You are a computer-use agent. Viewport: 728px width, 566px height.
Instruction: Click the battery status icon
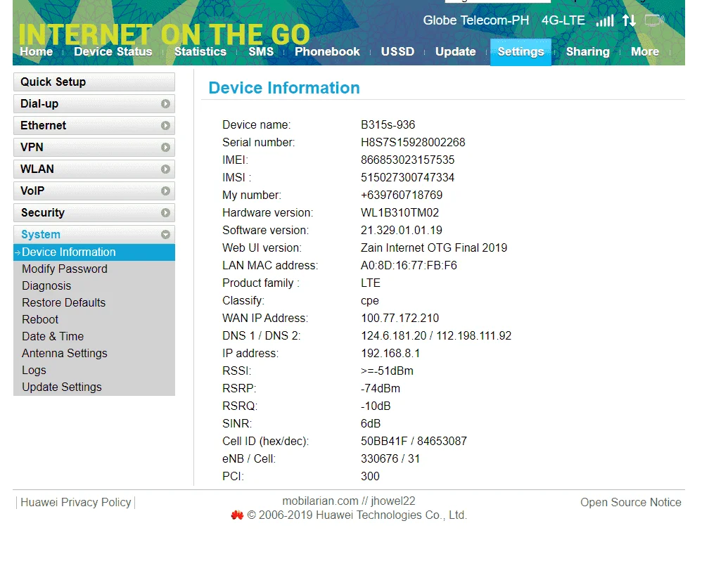click(654, 20)
